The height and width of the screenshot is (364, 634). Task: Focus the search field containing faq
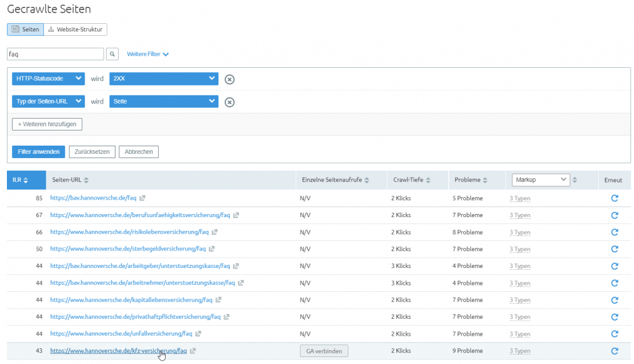pyautogui.click(x=55, y=54)
